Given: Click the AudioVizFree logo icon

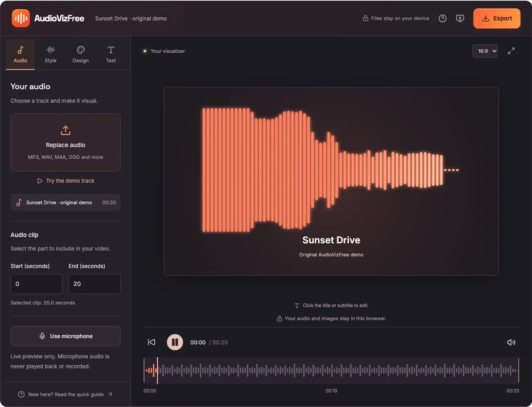Looking at the screenshot, I should click(x=21, y=18).
